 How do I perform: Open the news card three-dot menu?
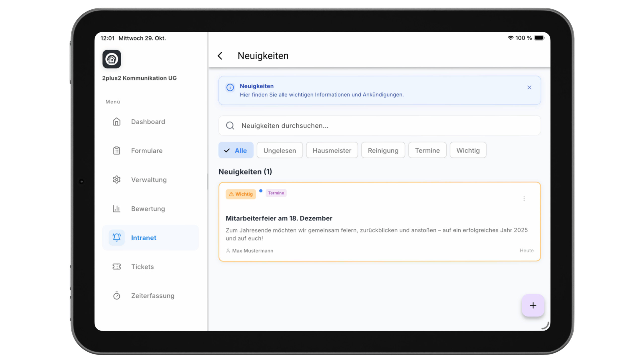pyautogui.click(x=524, y=199)
